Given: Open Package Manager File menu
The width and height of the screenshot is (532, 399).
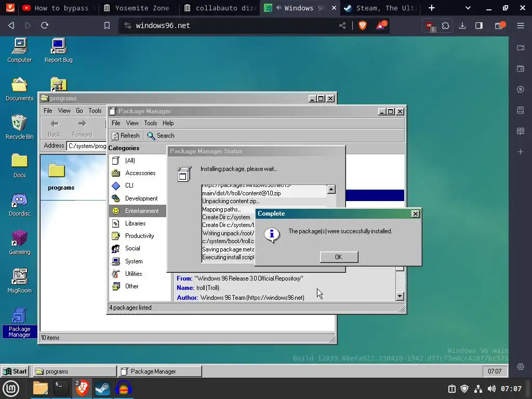Looking at the screenshot, I should coord(116,123).
